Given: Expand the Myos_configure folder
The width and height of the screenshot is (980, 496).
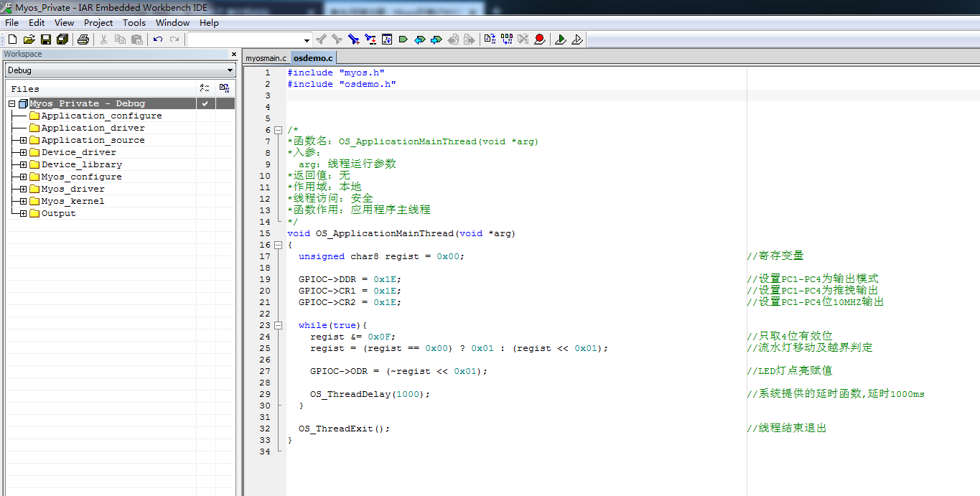Looking at the screenshot, I should (x=23, y=177).
